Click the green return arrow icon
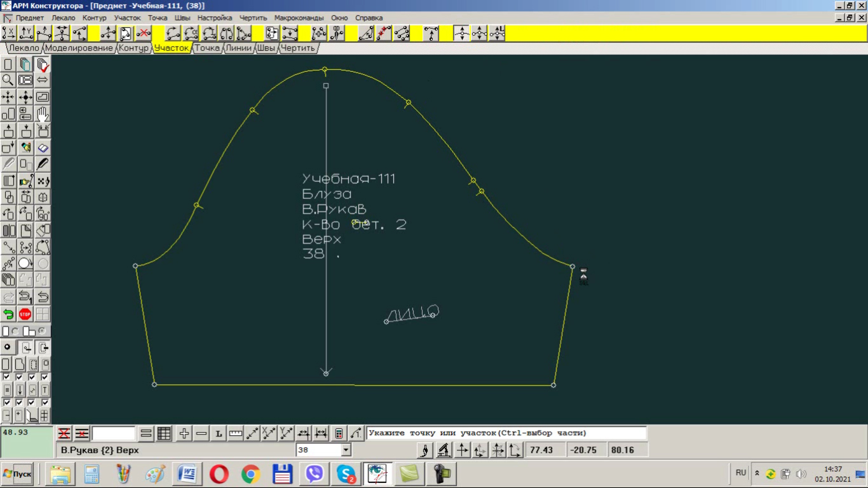 8,314
